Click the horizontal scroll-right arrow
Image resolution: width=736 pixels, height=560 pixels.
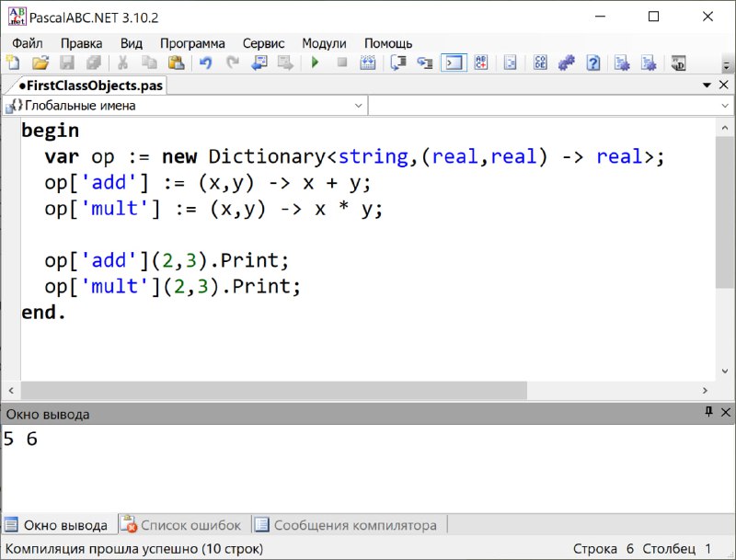(705, 390)
